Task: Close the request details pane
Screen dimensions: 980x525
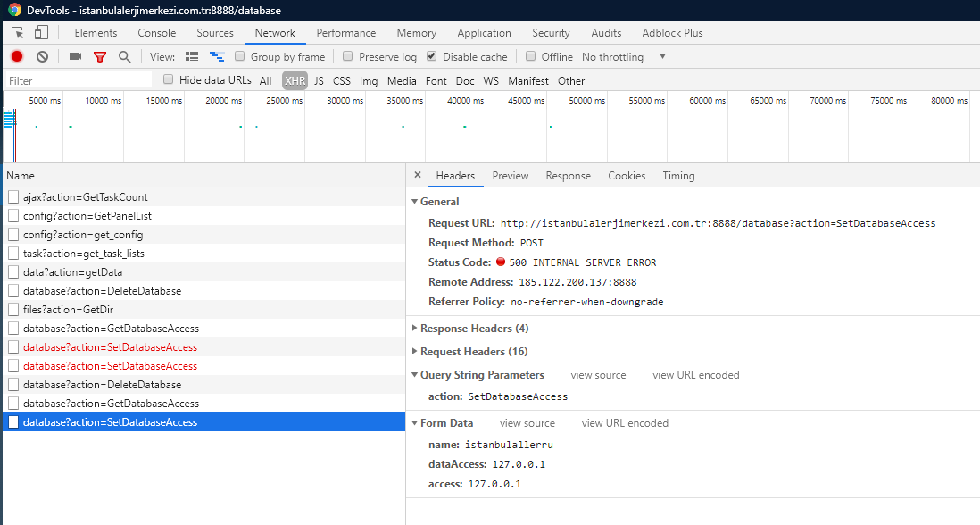Action: click(x=418, y=176)
